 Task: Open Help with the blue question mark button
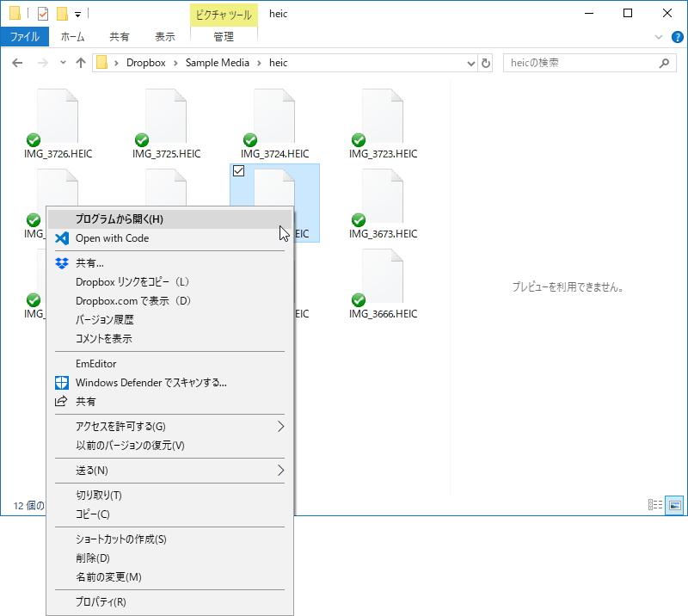pyautogui.click(x=678, y=37)
